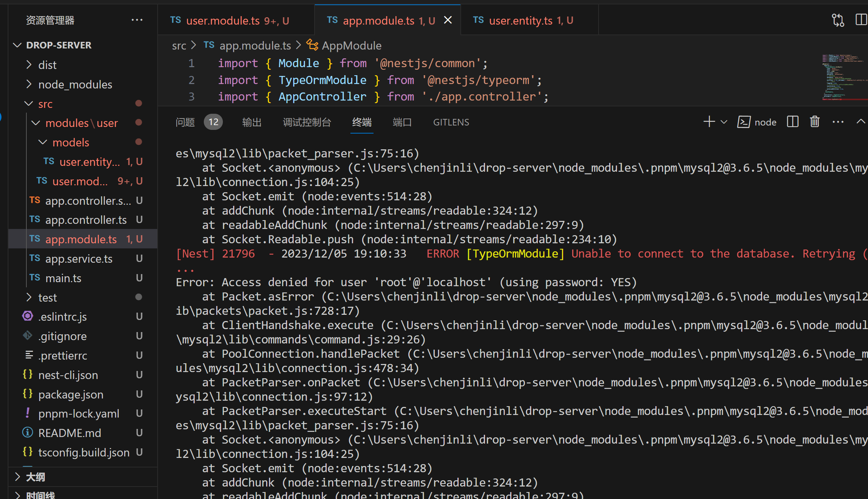Open the .gitignore file
The height and width of the screenshot is (499, 868).
pos(83,336)
